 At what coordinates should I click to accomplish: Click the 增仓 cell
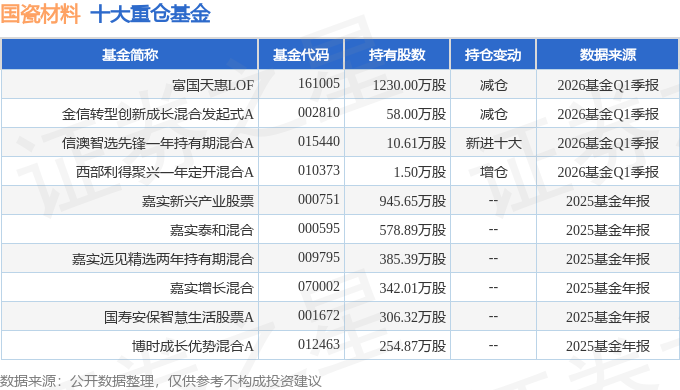coord(494,172)
